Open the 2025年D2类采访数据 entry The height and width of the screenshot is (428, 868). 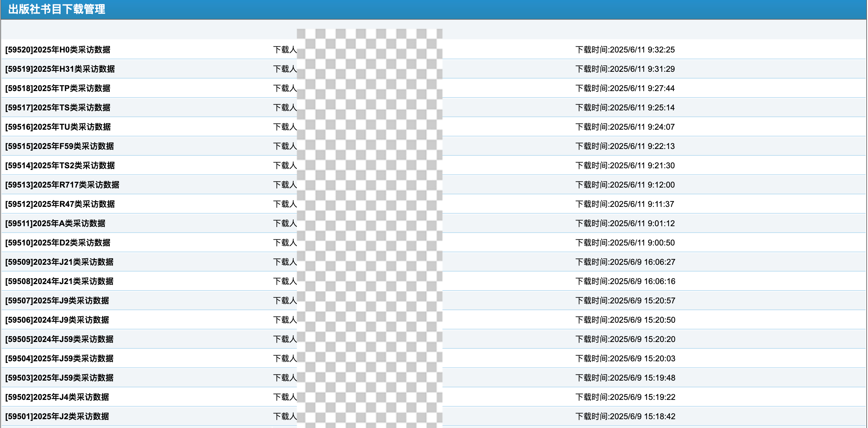tap(58, 243)
